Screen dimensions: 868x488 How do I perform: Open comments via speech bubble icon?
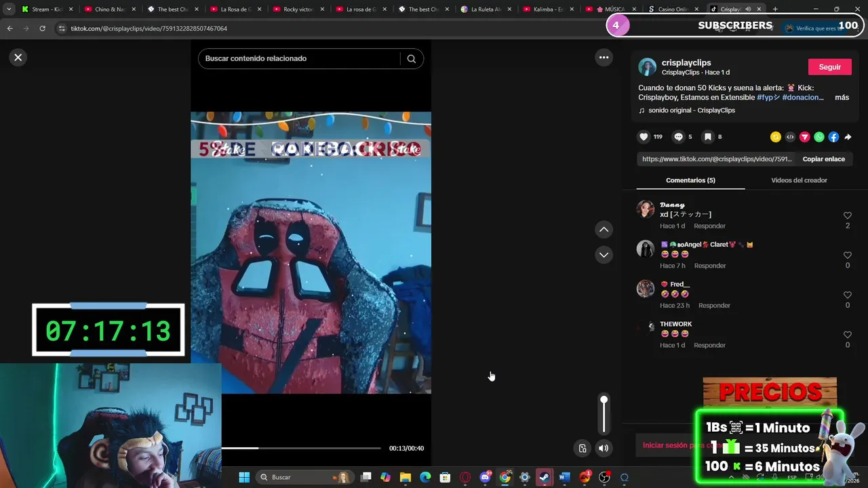[x=678, y=137]
